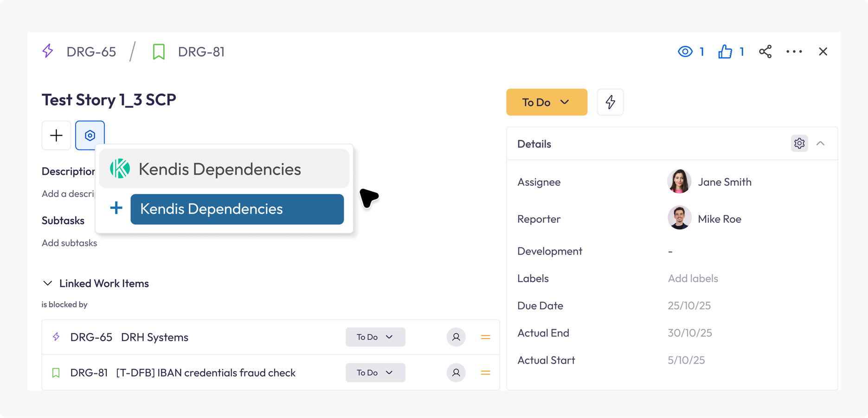The width and height of the screenshot is (868, 418).
Task: Collapse the Details panel
Action: [821, 144]
